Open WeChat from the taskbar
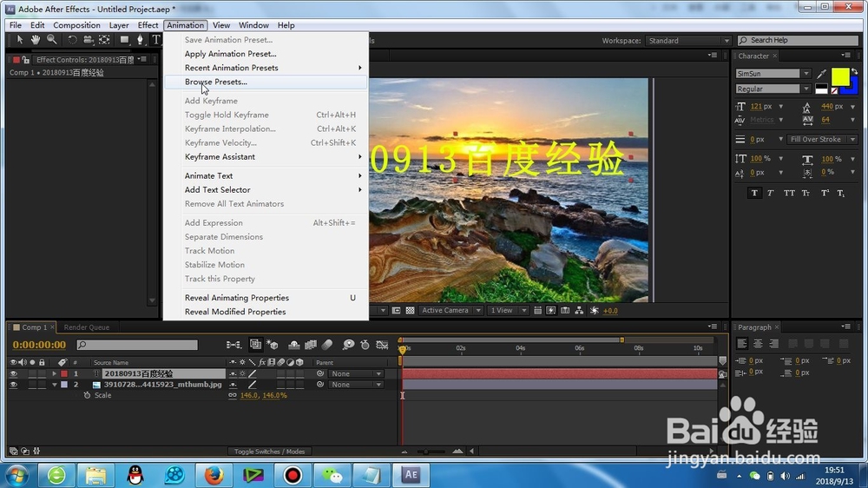Image resolution: width=868 pixels, height=488 pixels. (x=332, y=475)
